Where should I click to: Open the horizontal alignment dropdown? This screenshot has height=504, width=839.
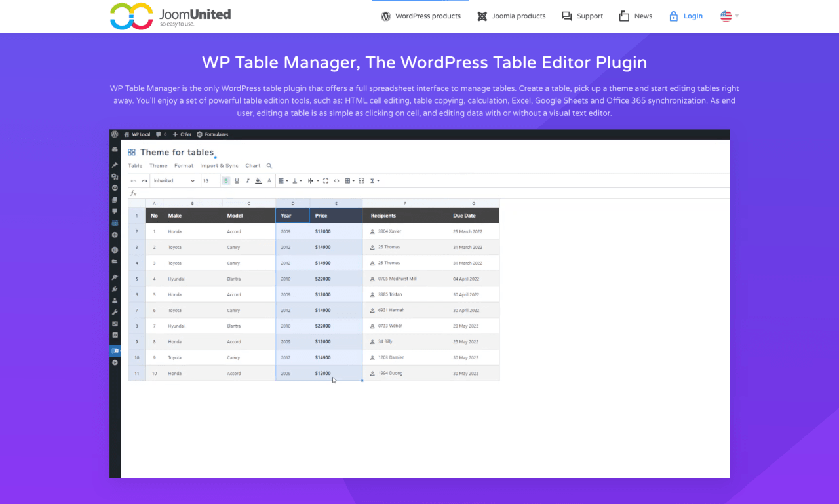click(x=283, y=181)
